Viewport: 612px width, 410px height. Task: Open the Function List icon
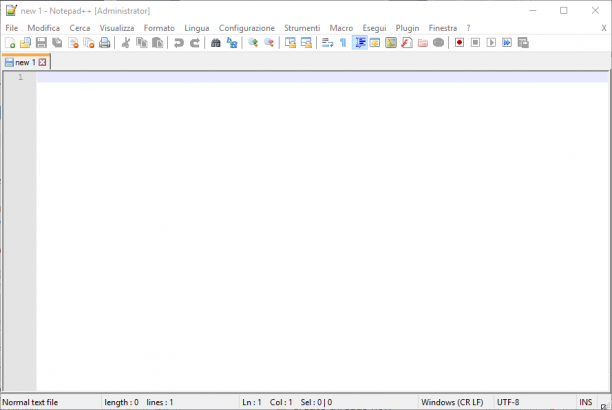[407, 43]
